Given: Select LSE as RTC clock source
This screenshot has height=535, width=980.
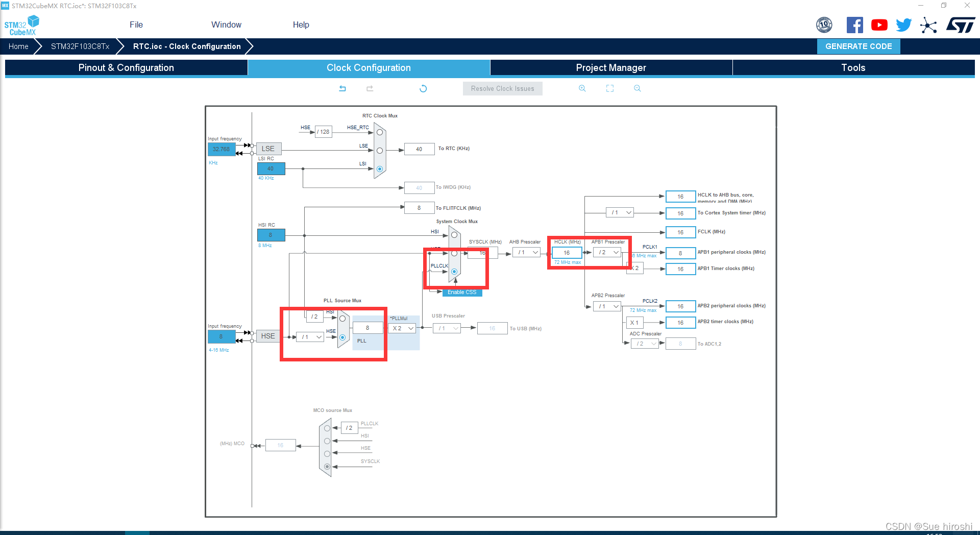Looking at the screenshot, I should coord(380,151).
